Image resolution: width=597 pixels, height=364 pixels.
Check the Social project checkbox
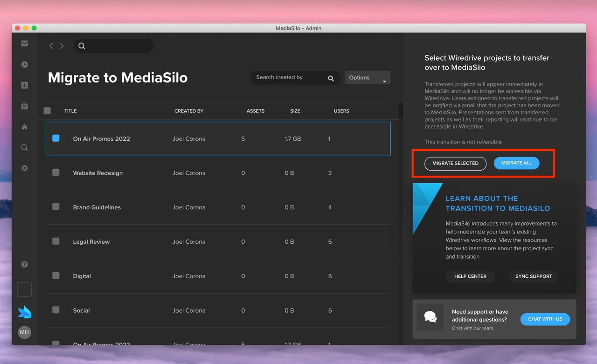(56, 310)
